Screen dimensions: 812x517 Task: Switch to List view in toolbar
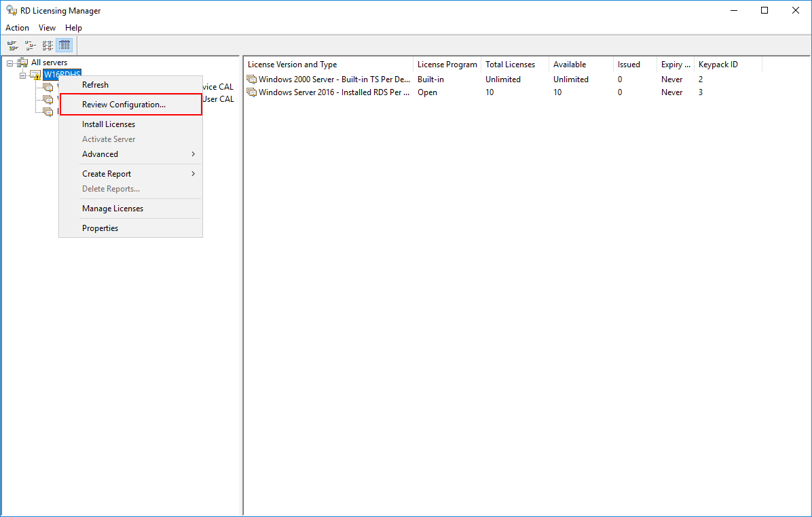coord(47,46)
